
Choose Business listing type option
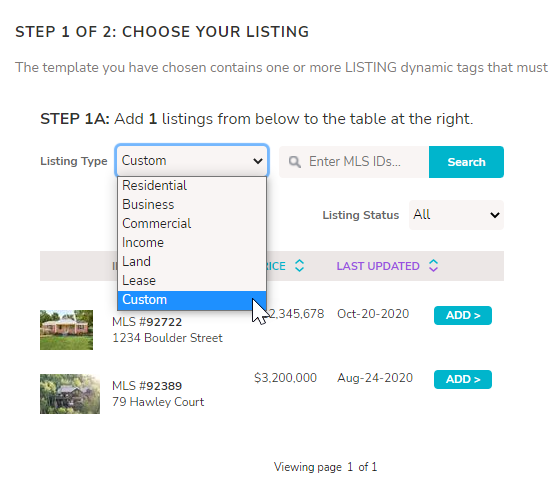pos(192,205)
